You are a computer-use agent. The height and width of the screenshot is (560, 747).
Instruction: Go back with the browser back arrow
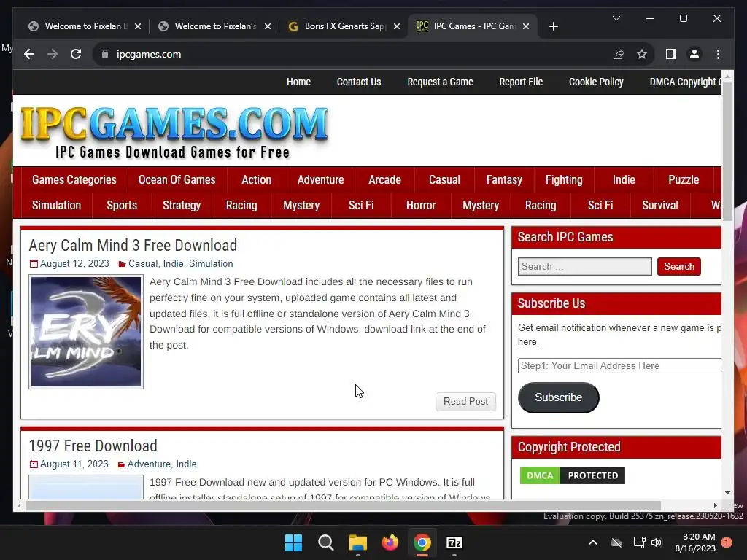(x=29, y=54)
